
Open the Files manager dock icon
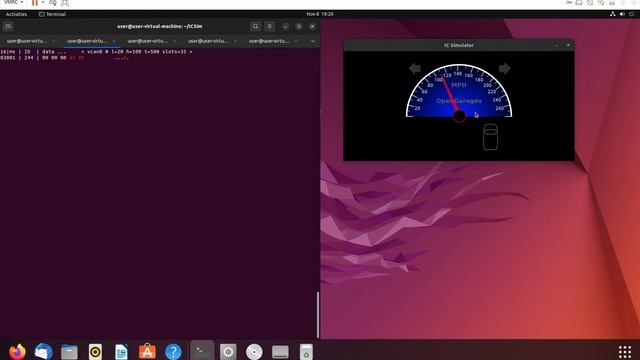[x=69, y=351]
